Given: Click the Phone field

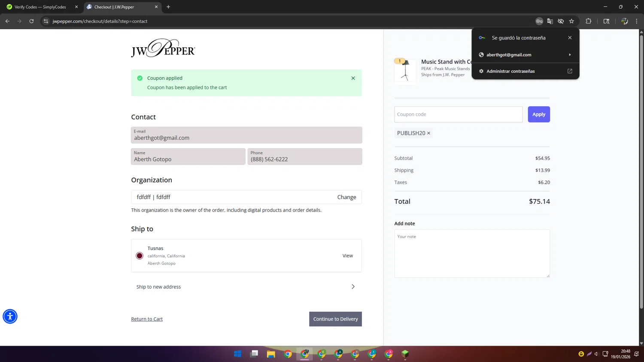Looking at the screenshot, I should [x=305, y=157].
